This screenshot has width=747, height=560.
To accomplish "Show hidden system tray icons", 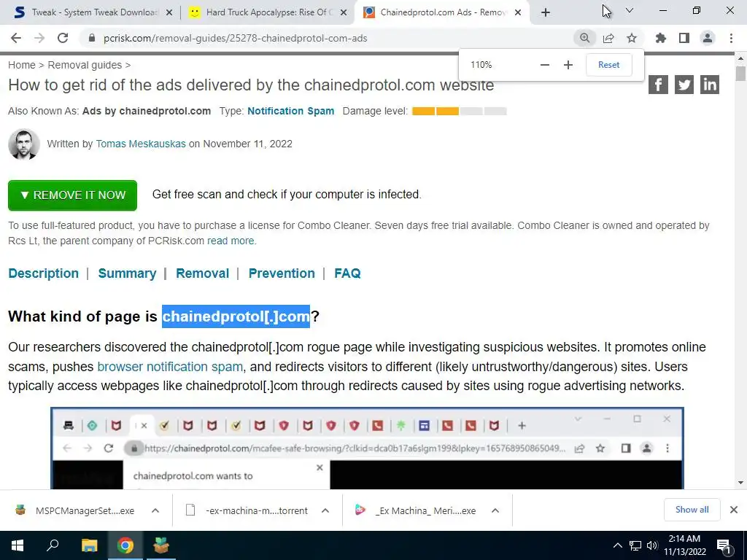I will pyautogui.click(x=617, y=545).
